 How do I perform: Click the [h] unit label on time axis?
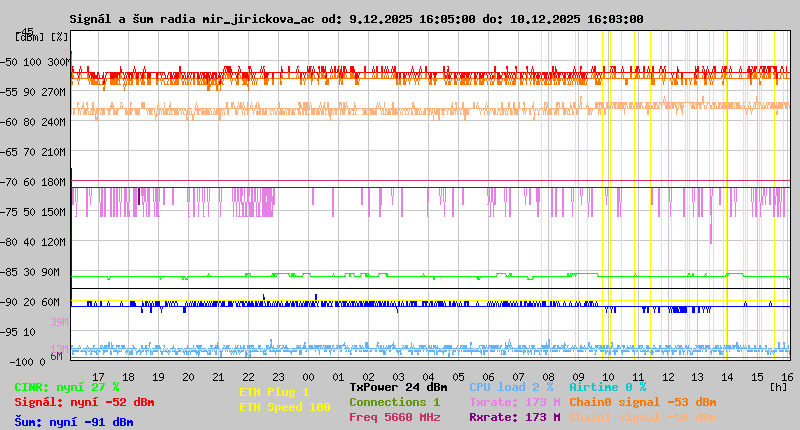click(x=778, y=386)
